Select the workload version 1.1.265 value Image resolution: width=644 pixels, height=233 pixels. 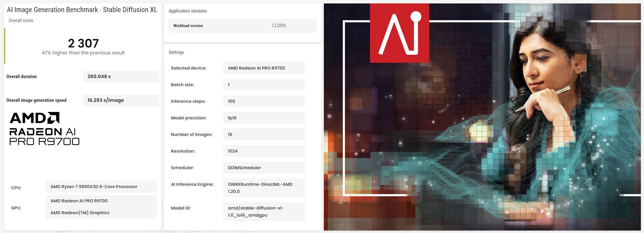coord(279,25)
